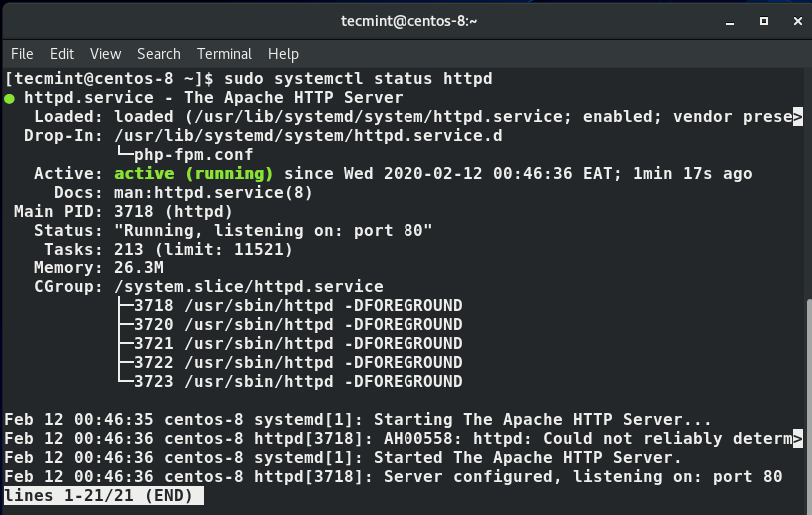Click the 'Tasks: 213 (limit: 11521)' line
Image resolution: width=812 pixels, height=515 pixels.
168,250
